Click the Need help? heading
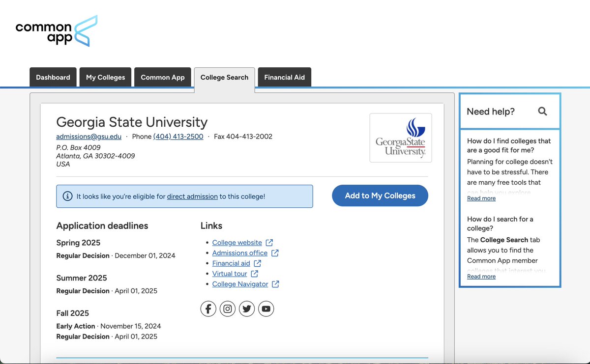The image size is (590, 364). click(x=491, y=112)
